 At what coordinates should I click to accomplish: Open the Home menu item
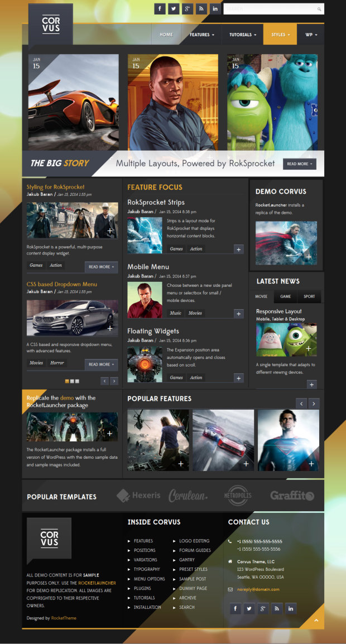coord(166,35)
